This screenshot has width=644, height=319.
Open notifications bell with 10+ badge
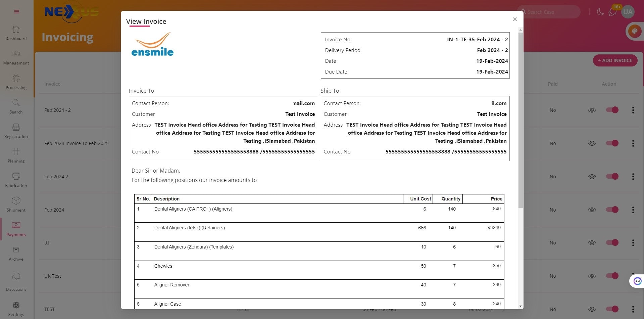(613, 12)
